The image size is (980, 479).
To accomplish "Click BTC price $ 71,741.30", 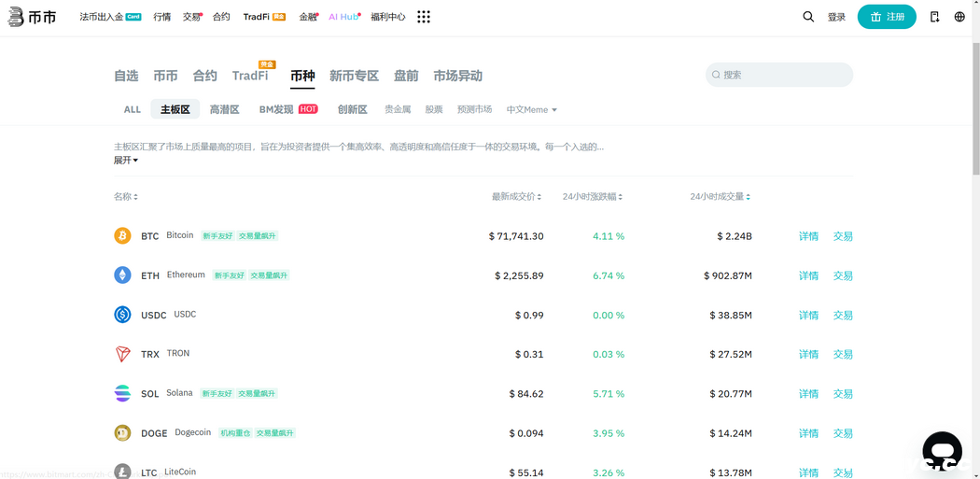I will tap(516, 236).
